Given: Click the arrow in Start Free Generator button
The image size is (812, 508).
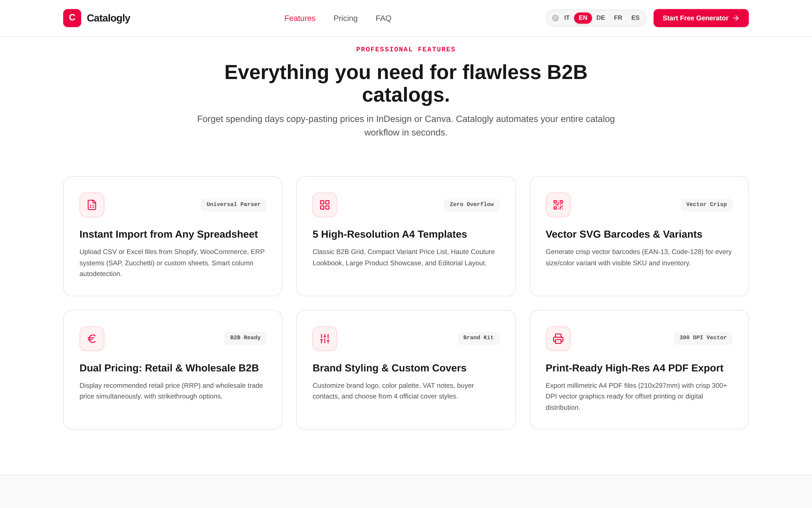Looking at the screenshot, I should pos(736,18).
